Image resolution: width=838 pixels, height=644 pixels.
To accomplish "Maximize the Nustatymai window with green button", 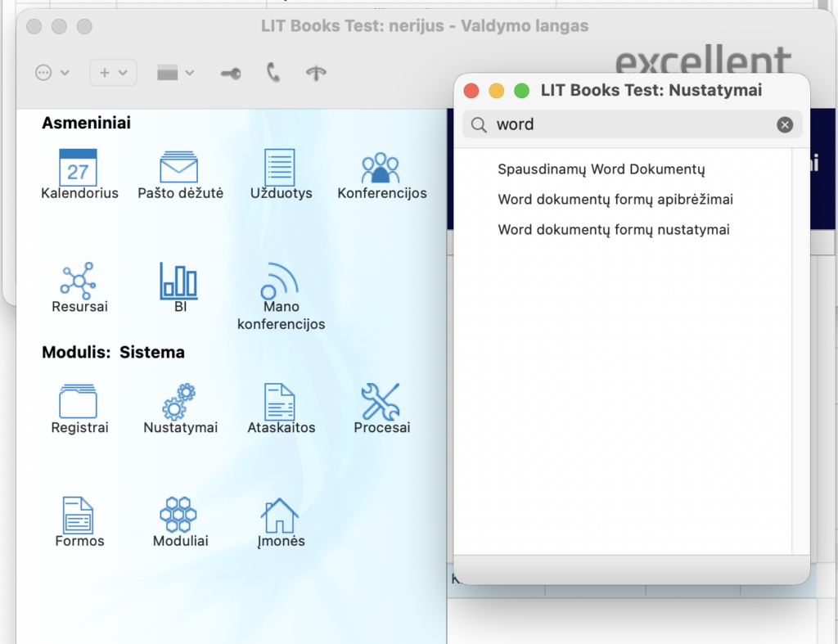I will pyautogui.click(x=521, y=91).
